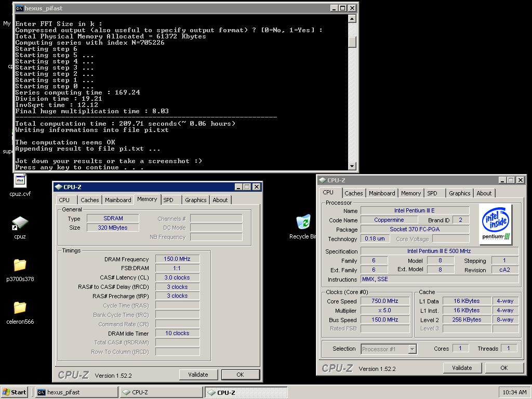The width and height of the screenshot is (532, 399).
Task: Click the total computation time line in console
Action: tap(125, 124)
